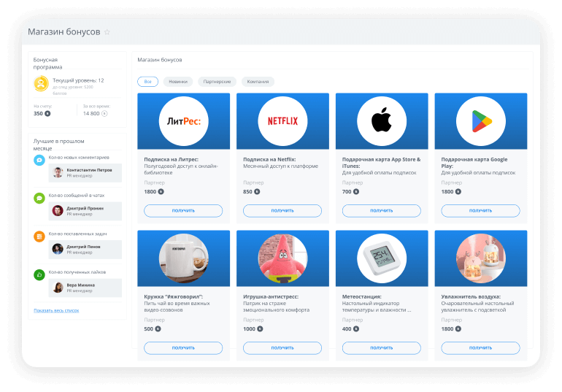The image size is (562, 392).
Task: Click получить for Игрушка-антистресс
Action: click(282, 348)
